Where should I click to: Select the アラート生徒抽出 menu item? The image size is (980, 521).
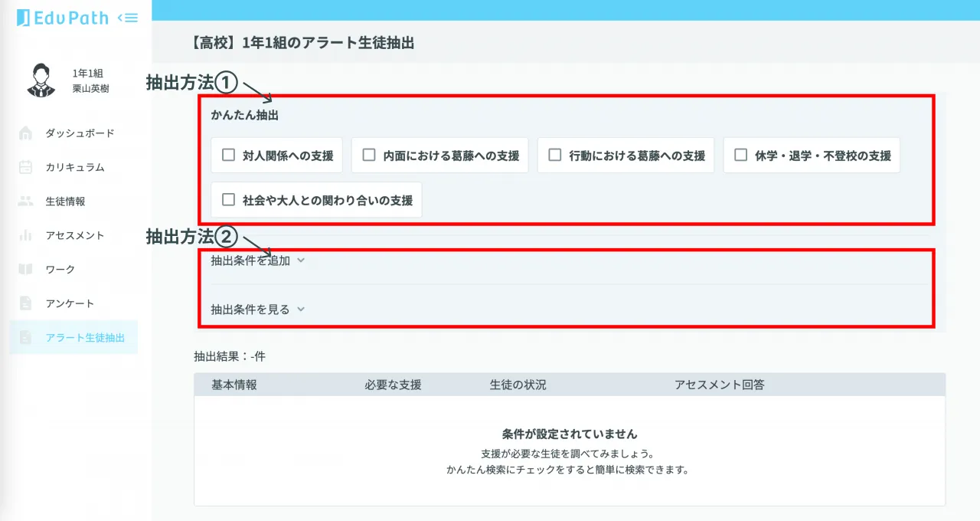[73, 337]
